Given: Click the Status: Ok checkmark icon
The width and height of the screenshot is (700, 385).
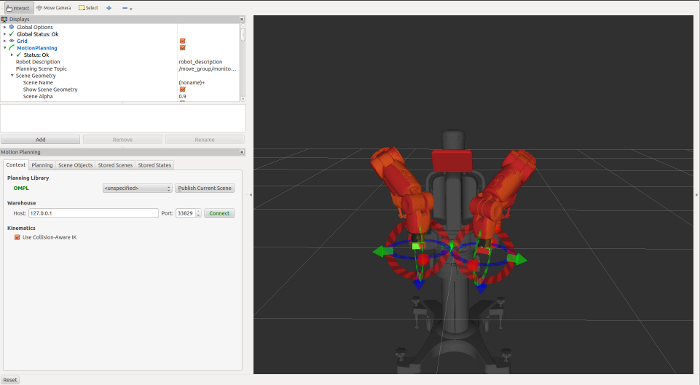Looking at the screenshot, I should pyautogui.click(x=19, y=54).
